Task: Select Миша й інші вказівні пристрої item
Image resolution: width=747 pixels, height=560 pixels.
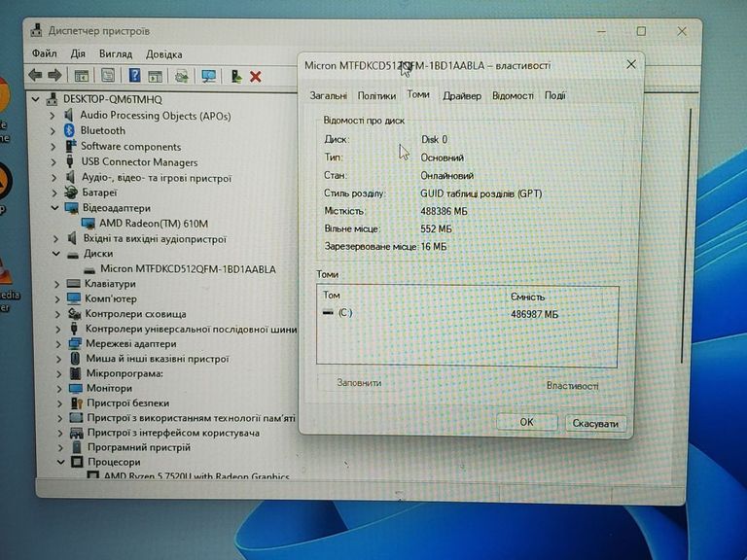Action: point(158,359)
